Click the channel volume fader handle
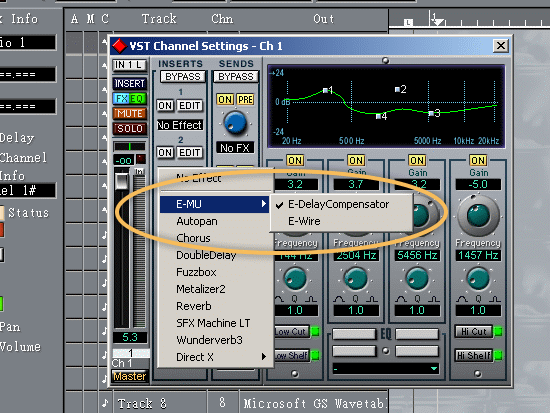This screenshot has width=550, height=413. [x=122, y=181]
